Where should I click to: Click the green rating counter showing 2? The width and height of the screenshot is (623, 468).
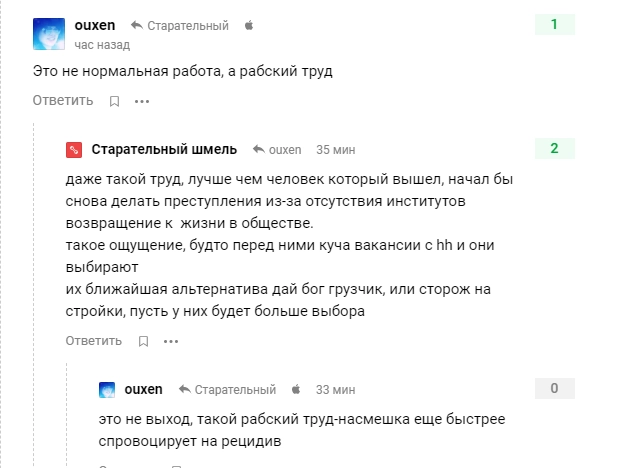pyautogui.click(x=554, y=150)
